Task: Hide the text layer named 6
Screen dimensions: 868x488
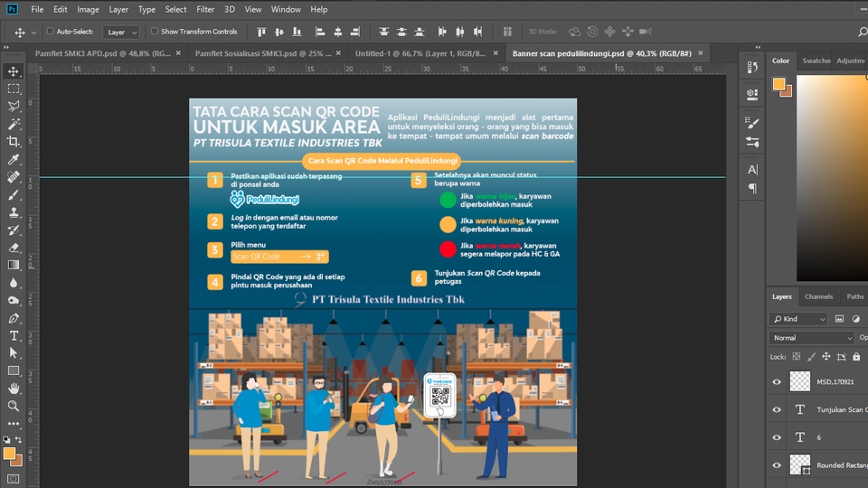Action: coord(777,437)
